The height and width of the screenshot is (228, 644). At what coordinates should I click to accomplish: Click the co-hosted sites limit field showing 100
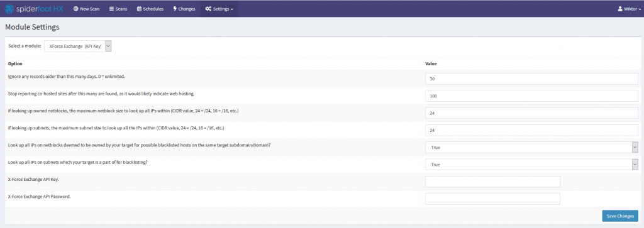[531, 95]
